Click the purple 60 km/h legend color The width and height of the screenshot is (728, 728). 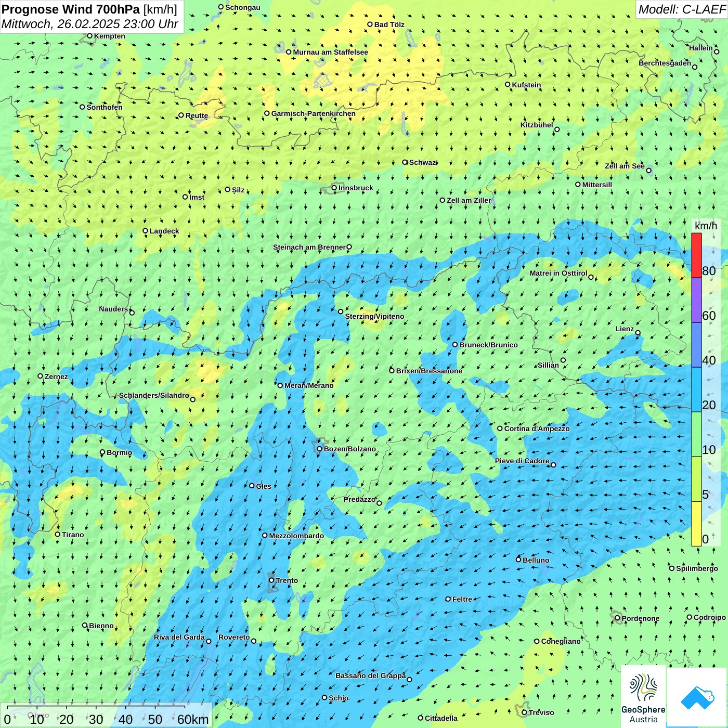pyautogui.click(x=696, y=300)
